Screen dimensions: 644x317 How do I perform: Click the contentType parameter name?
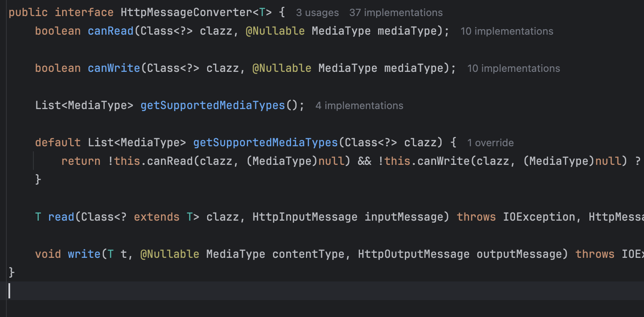(x=308, y=254)
